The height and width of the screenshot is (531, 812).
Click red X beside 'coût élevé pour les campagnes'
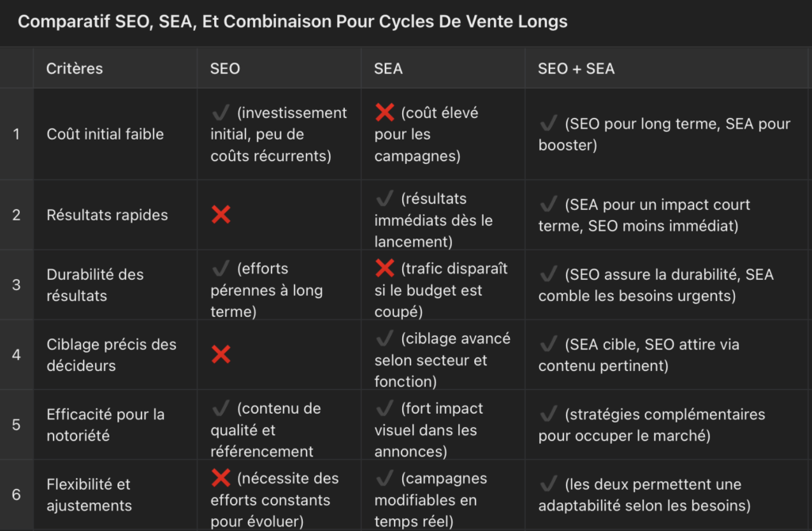tap(385, 113)
